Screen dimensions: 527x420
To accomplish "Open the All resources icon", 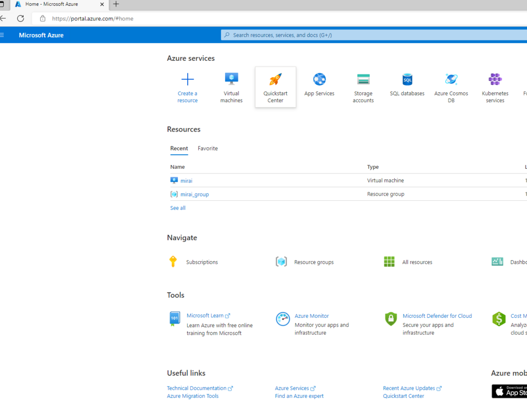I will pyautogui.click(x=390, y=261).
